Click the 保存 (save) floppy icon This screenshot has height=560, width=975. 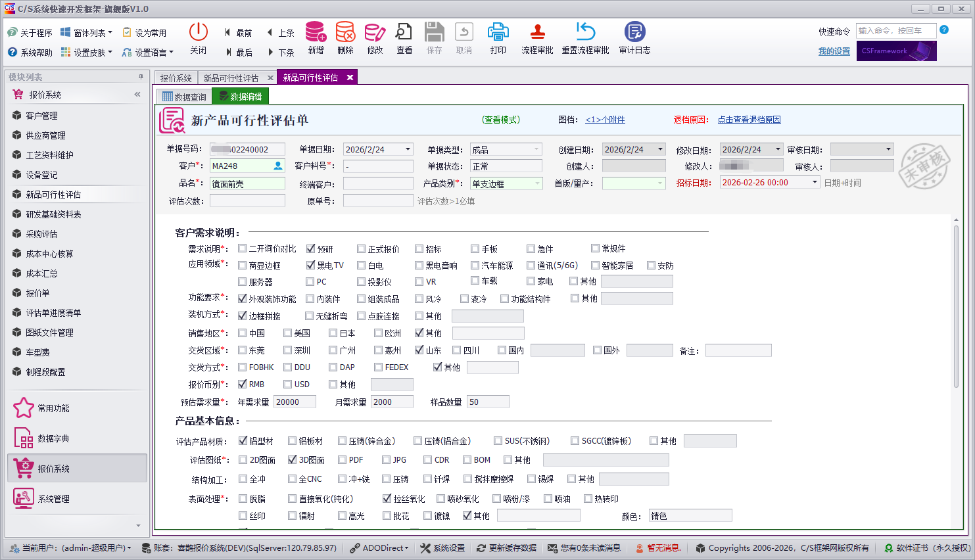(434, 32)
